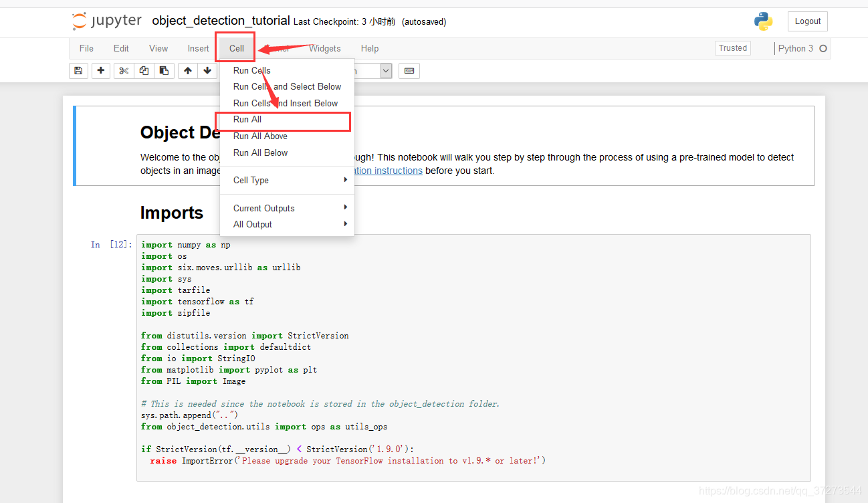Copy selected cells toolbar icon

click(144, 71)
